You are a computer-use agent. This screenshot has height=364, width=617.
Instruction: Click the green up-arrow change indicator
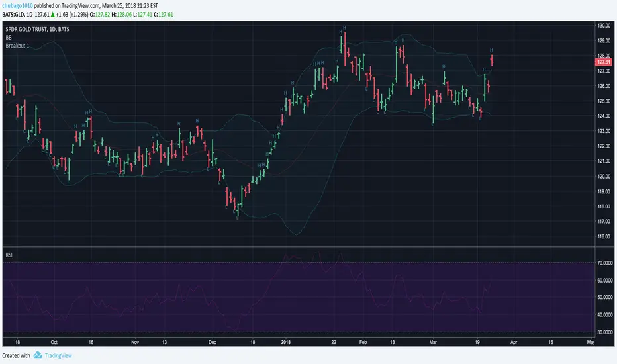52,15
